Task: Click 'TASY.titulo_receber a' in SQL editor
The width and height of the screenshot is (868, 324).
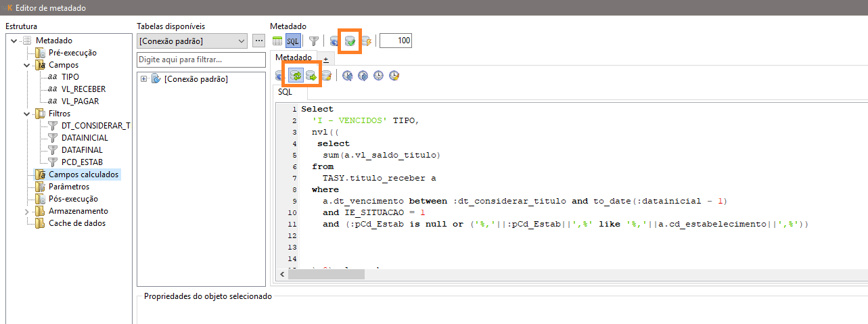Action: point(380,178)
